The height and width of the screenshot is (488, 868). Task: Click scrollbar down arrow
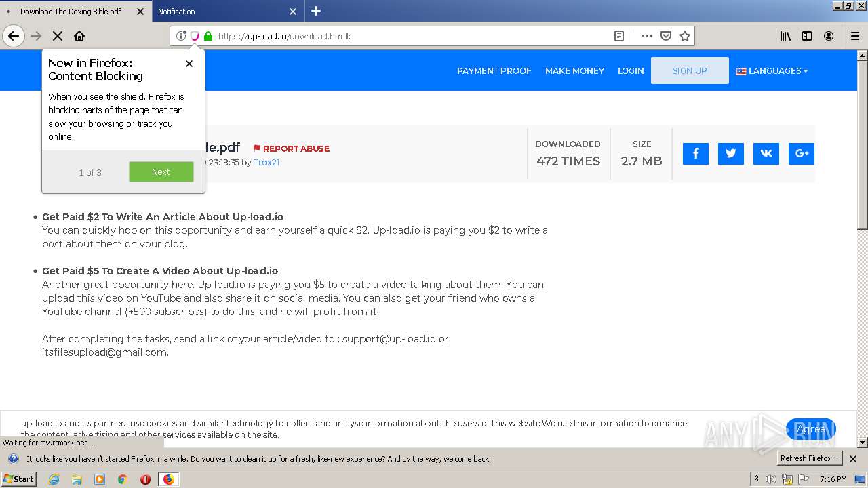click(863, 443)
